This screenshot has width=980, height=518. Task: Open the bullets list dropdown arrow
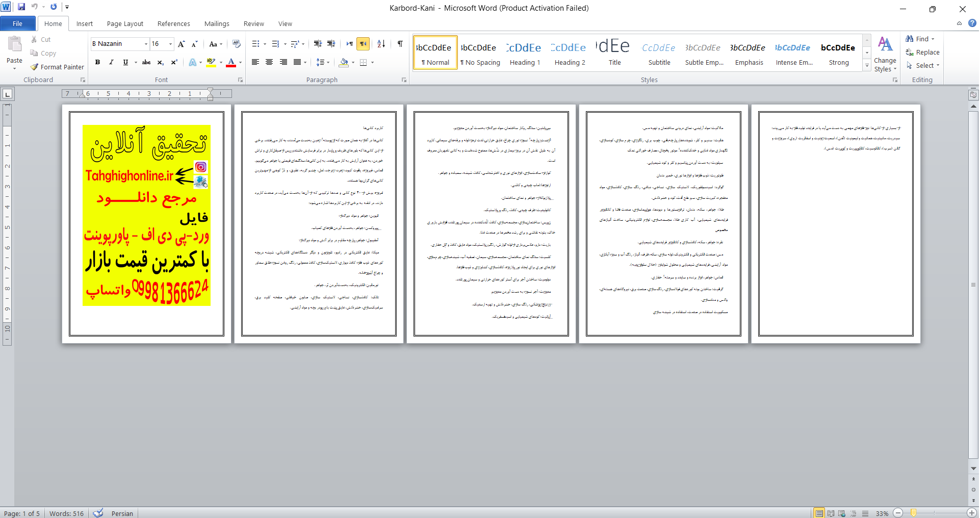[x=265, y=44]
